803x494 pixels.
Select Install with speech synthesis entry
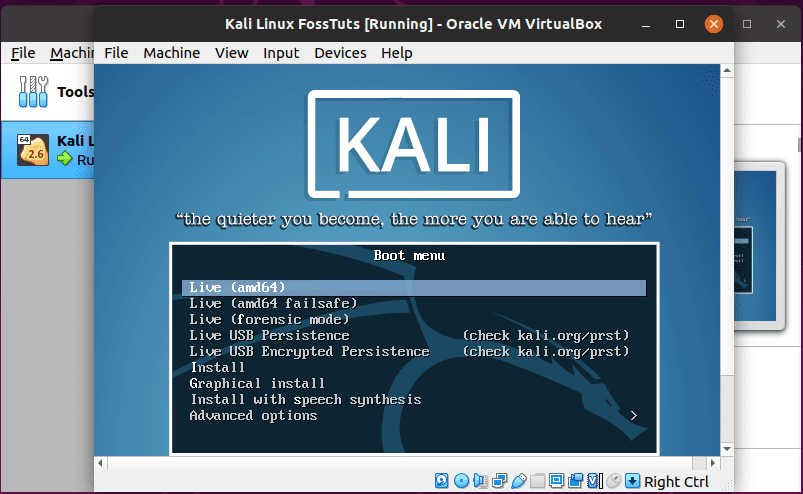tap(306, 399)
